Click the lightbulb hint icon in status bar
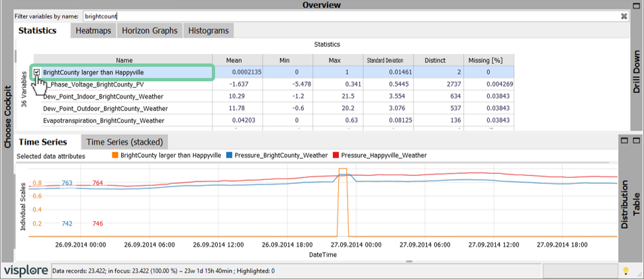 625,271
